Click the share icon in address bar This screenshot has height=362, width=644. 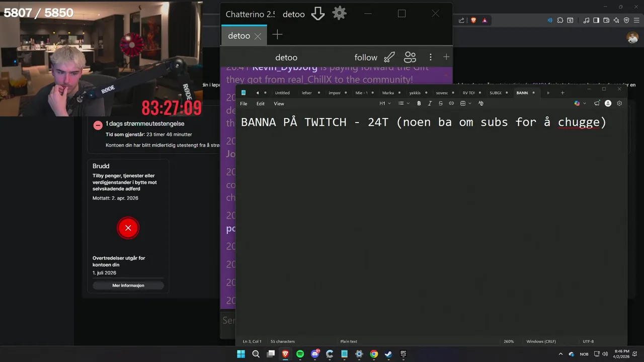point(461,20)
